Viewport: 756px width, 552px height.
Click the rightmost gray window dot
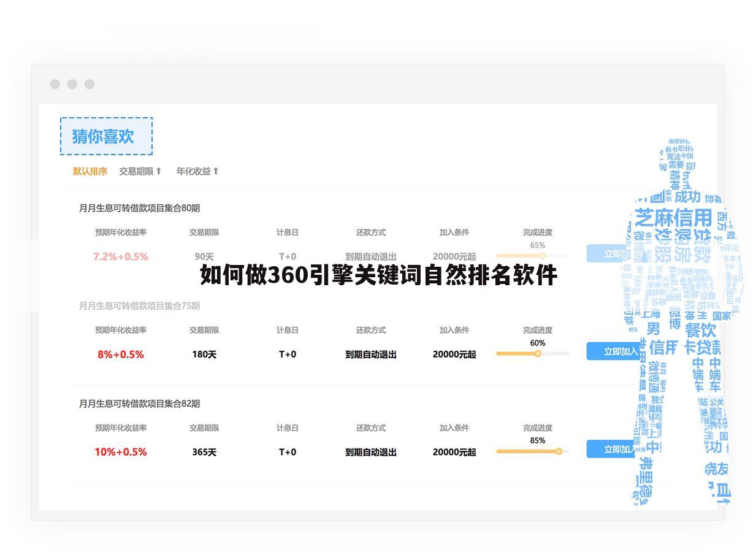coord(89,84)
